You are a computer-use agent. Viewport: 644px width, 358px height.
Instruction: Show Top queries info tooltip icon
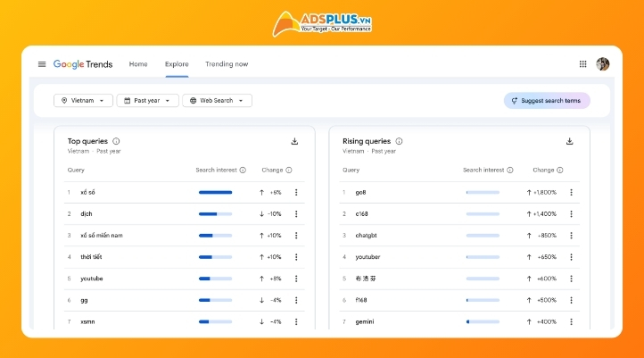click(x=116, y=141)
